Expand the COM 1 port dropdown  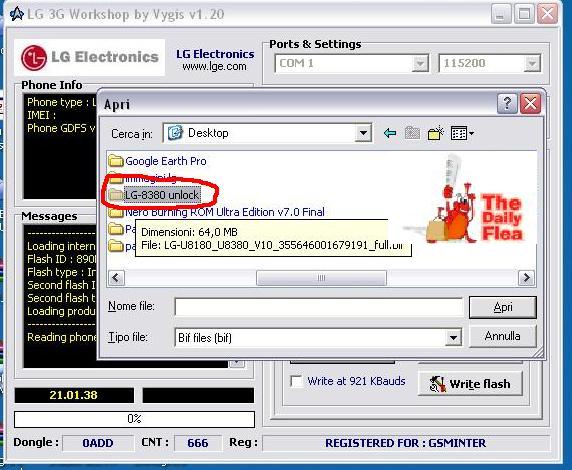[x=420, y=63]
